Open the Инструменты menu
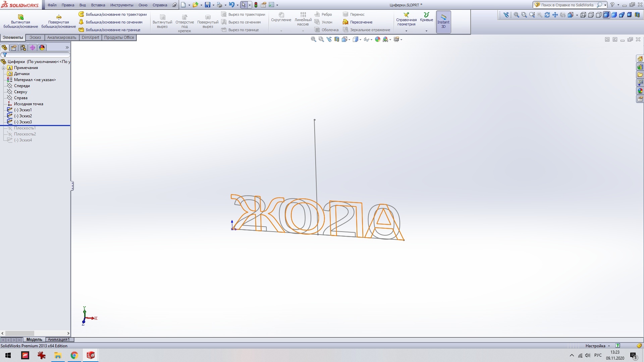 click(122, 5)
